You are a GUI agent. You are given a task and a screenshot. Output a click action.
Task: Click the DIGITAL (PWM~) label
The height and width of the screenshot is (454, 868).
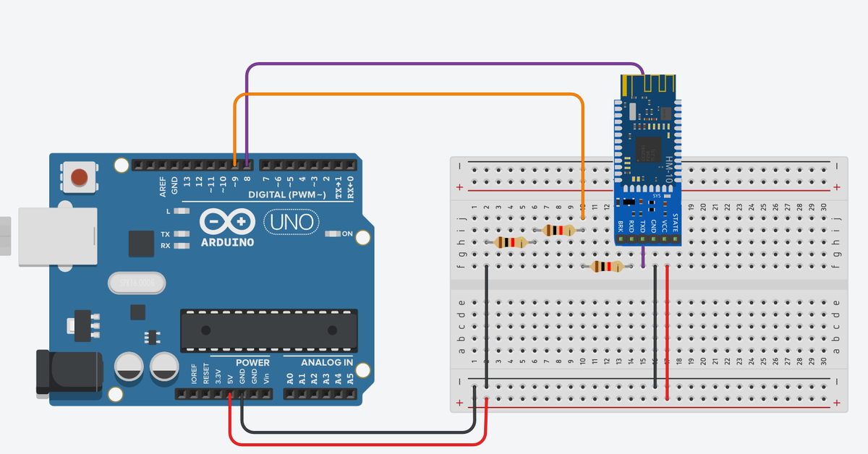[287, 195]
